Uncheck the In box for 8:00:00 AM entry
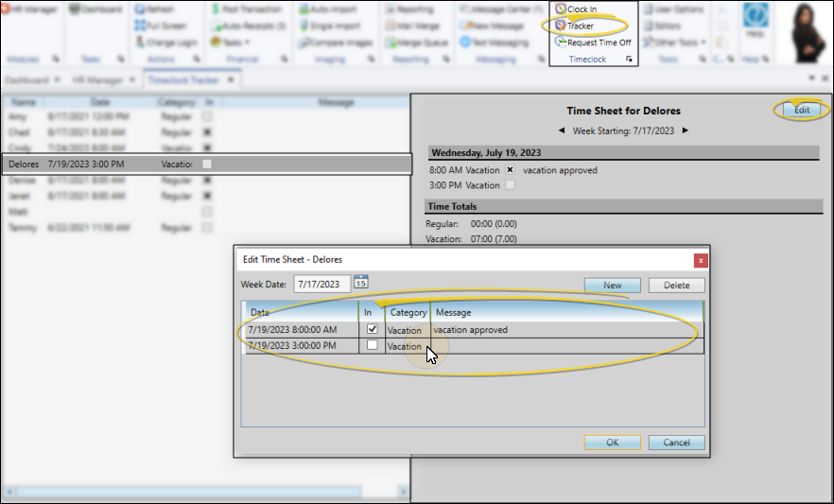 coord(372,329)
